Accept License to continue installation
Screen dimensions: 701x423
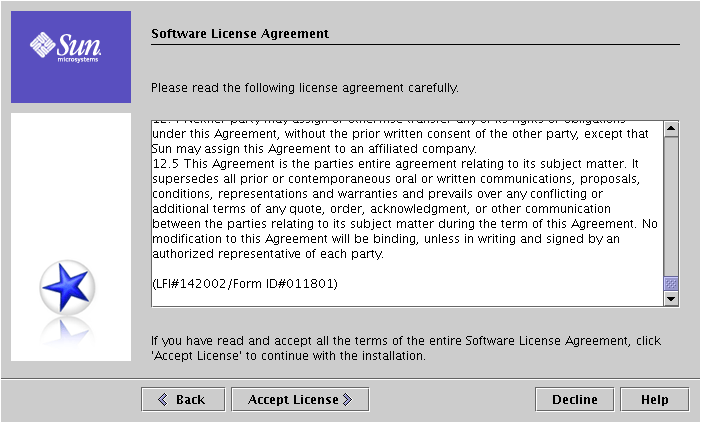pos(300,399)
